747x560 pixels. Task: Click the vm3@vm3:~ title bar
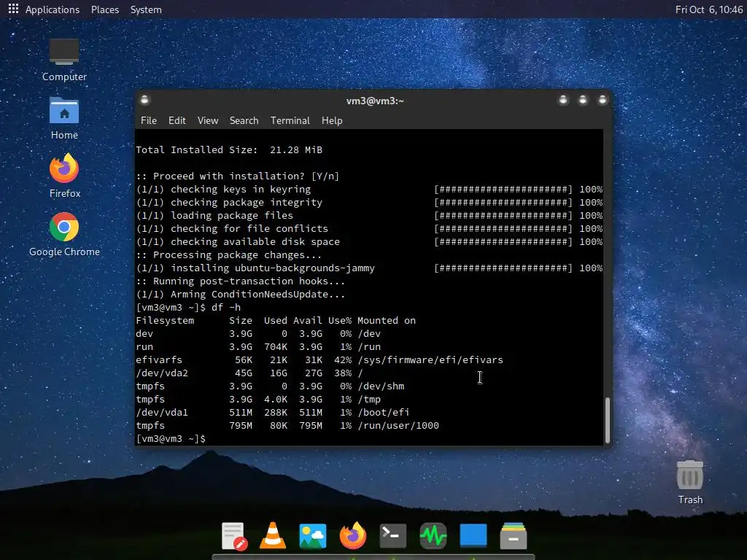374,101
